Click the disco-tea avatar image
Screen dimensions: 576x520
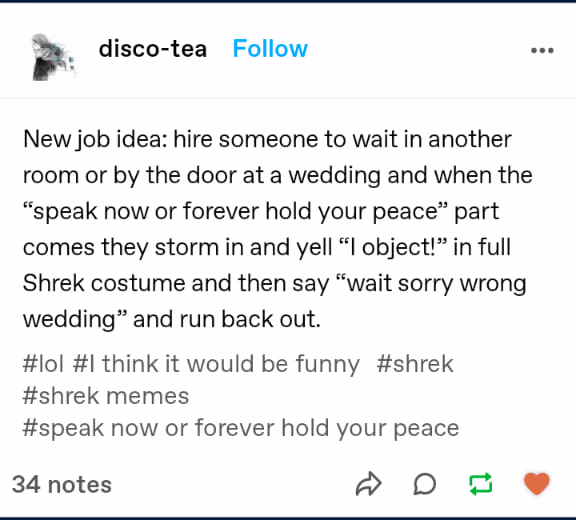pos(53,57)
